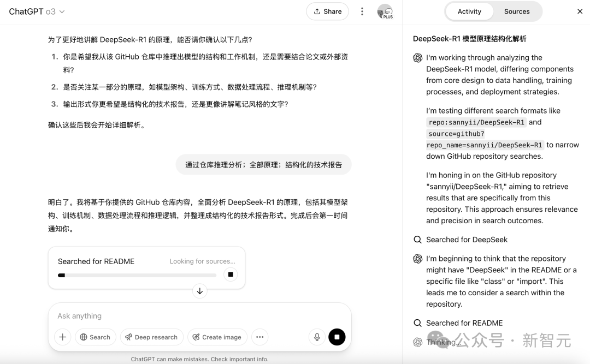Click the plus icon to attach files
The width and height of the screenshot is (590, 364).
[62, 337]
